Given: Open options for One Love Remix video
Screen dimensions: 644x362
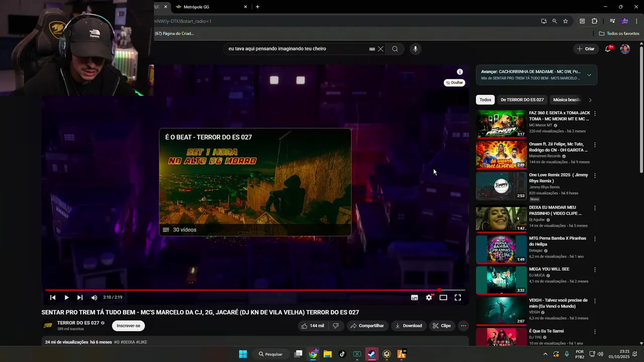Looking at the screenshot, I should [x=595, y=176].
